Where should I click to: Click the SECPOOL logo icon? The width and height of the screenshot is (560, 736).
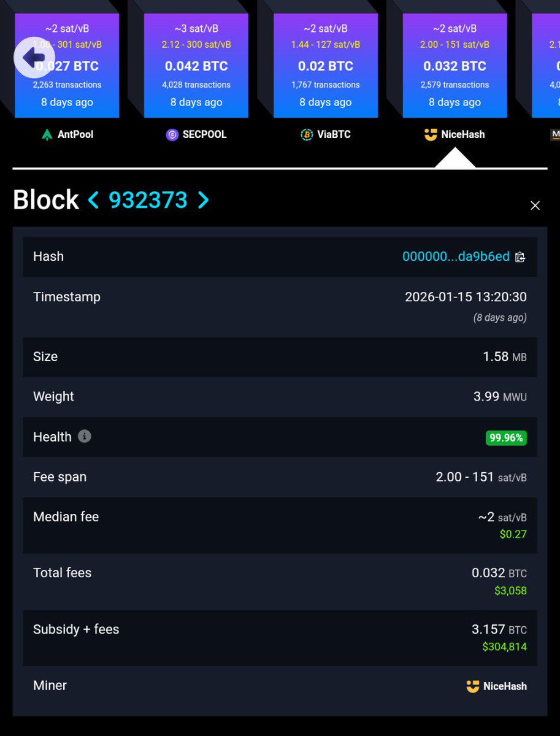[172, 134]
